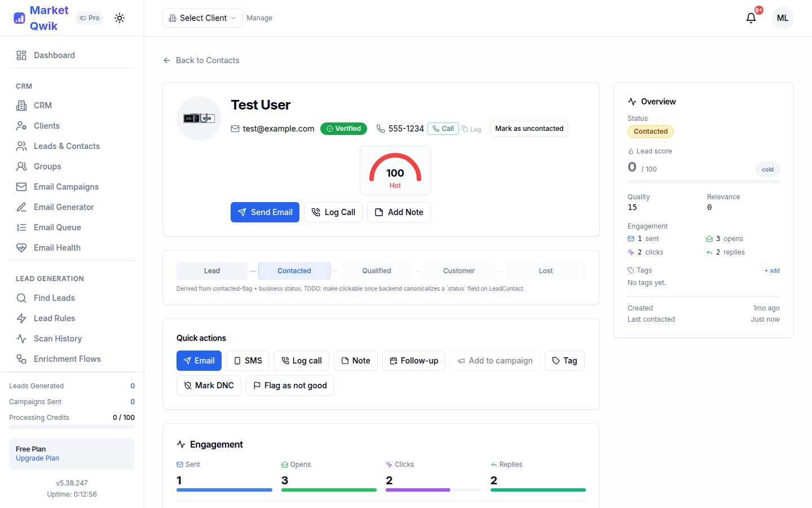Click Add to campaign quick action

[x=495, y=361]
